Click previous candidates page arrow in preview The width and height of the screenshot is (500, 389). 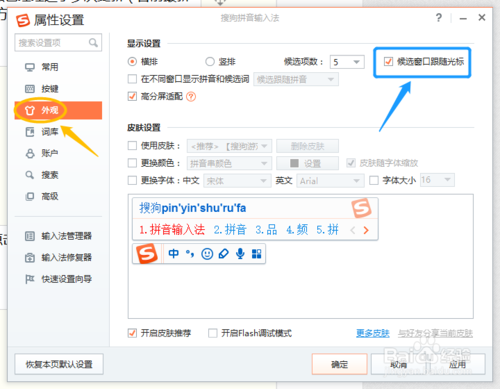[353, 230]
